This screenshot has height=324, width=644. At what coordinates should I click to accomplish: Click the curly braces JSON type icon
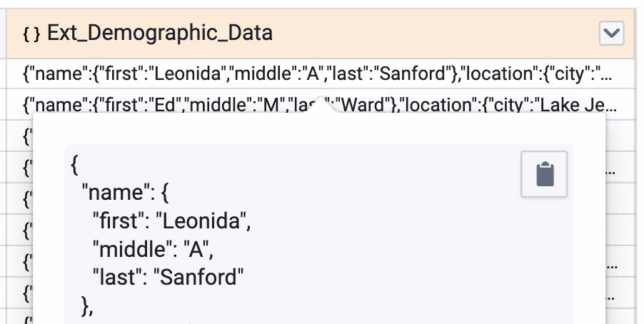[31, 34]
